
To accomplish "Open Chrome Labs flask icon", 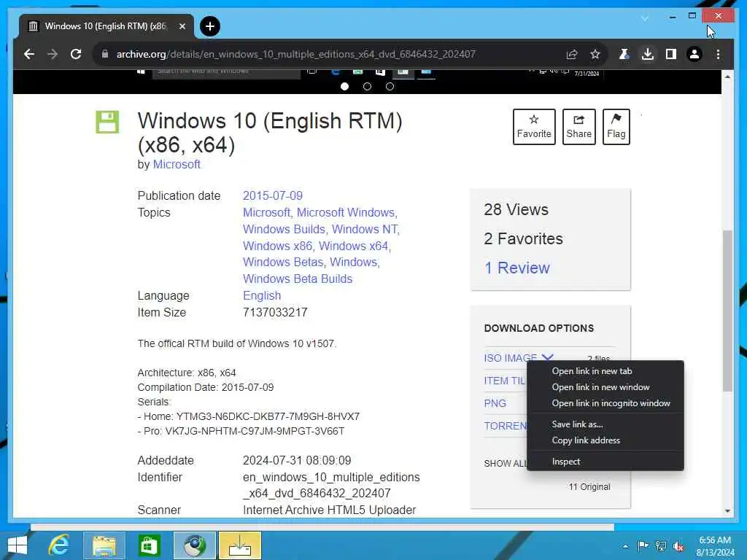I will point(624,54).
